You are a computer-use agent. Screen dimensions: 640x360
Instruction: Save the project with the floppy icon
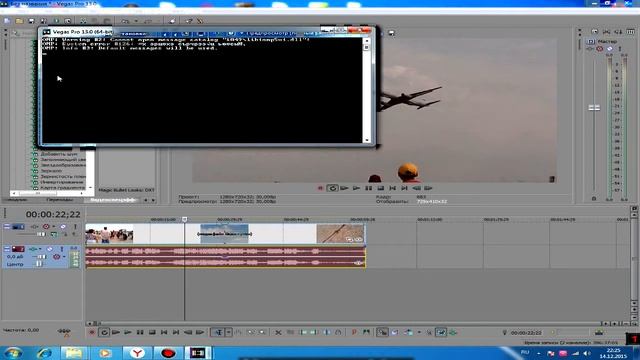(31, 21)
